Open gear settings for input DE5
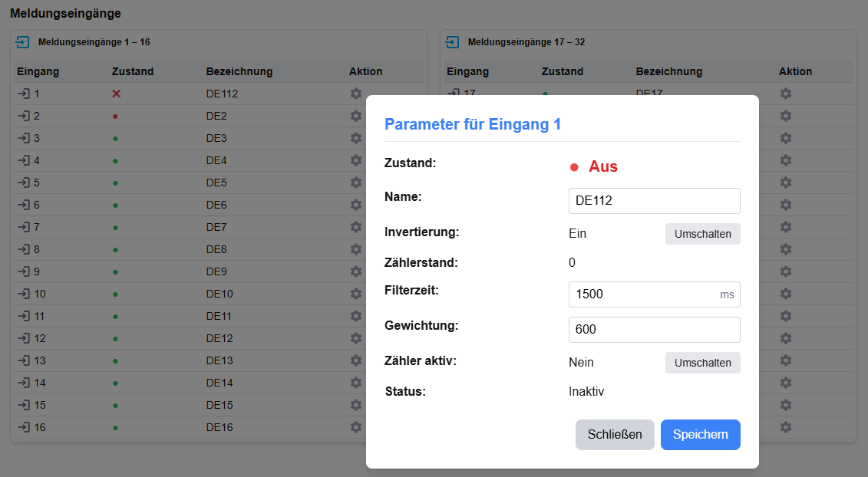The image size is (868, 477). tap(355, 183)
